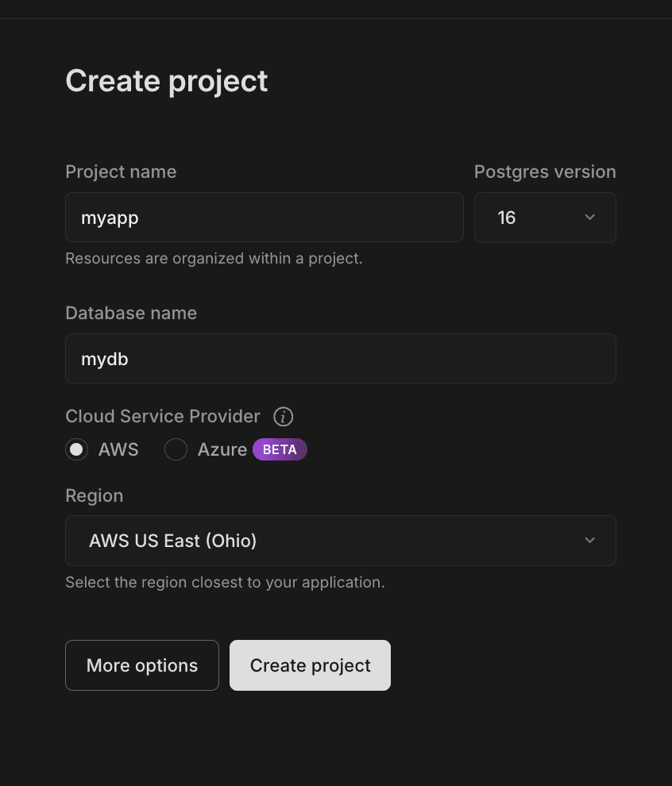Click the purple BETA badge
Screen dimensions: 672x786
280,449
